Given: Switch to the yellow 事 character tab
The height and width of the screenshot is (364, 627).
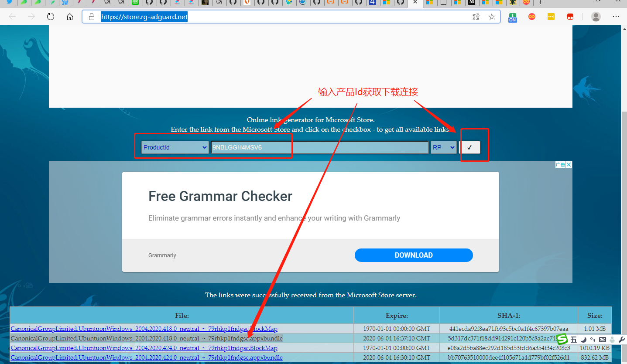Looking at the screenshot, I should pos(514,2).
